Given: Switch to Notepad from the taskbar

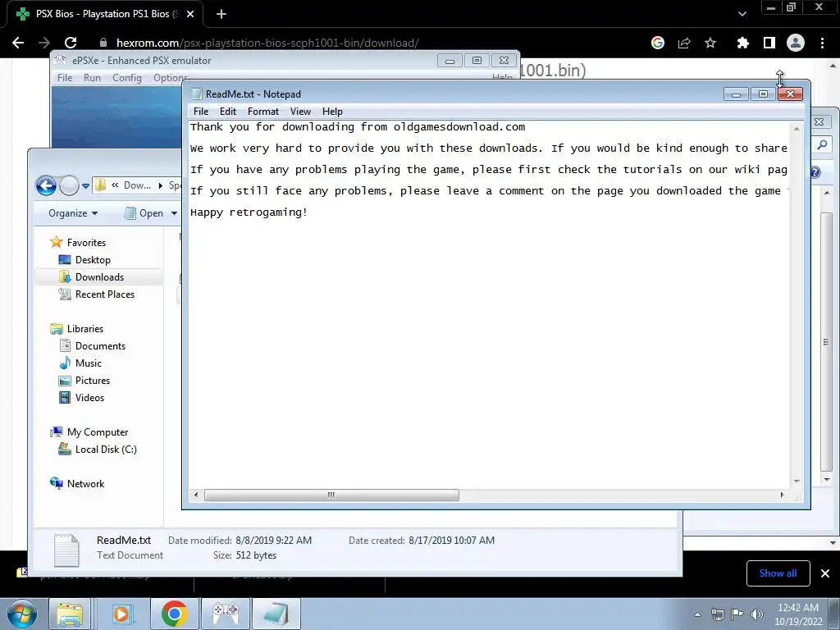Looking at the screenshot, I should (x=276, y=614).
